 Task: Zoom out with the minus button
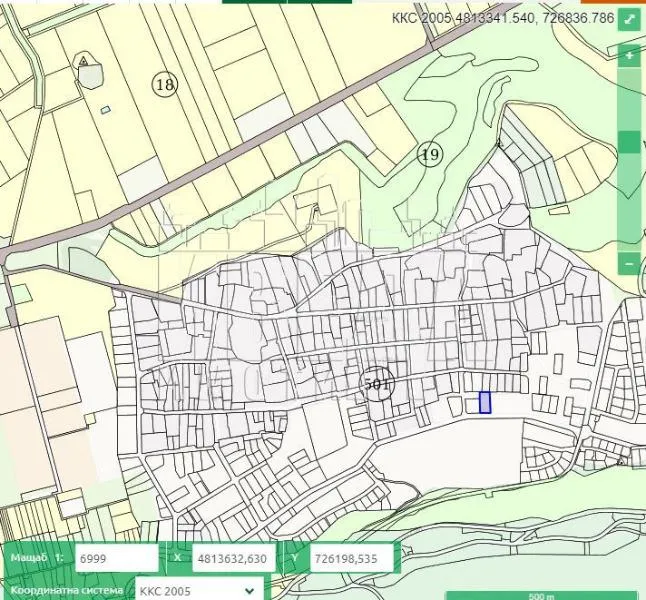[x=629, y=263]
